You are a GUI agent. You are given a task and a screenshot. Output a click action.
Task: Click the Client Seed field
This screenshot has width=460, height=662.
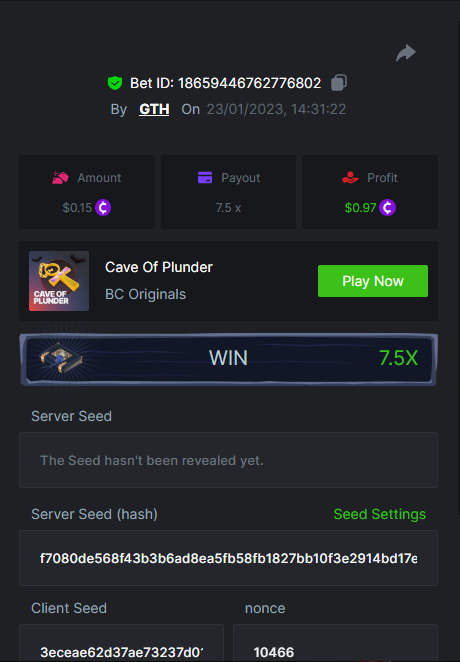[121, 643]
